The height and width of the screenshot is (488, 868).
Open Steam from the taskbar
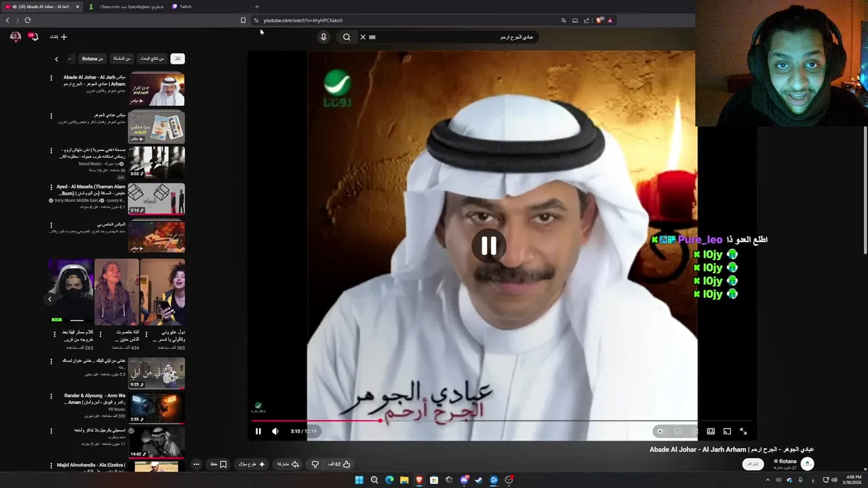tap(479, 480)
